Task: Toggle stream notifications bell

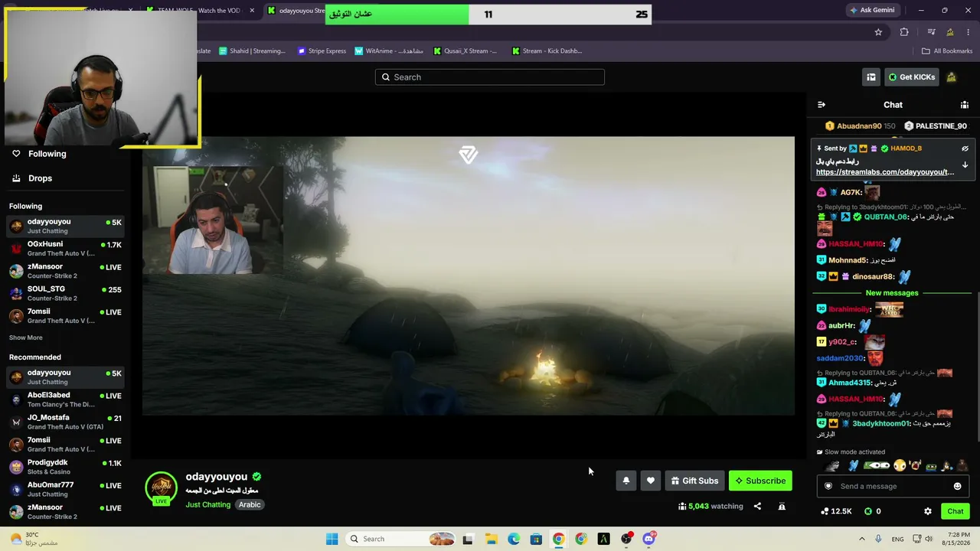Action: 626,481
